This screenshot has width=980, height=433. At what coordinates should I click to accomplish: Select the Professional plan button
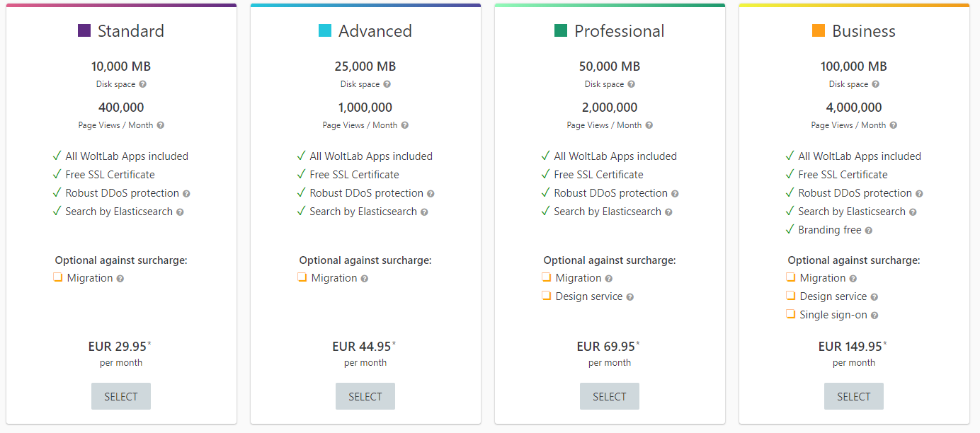pos(610,396)
